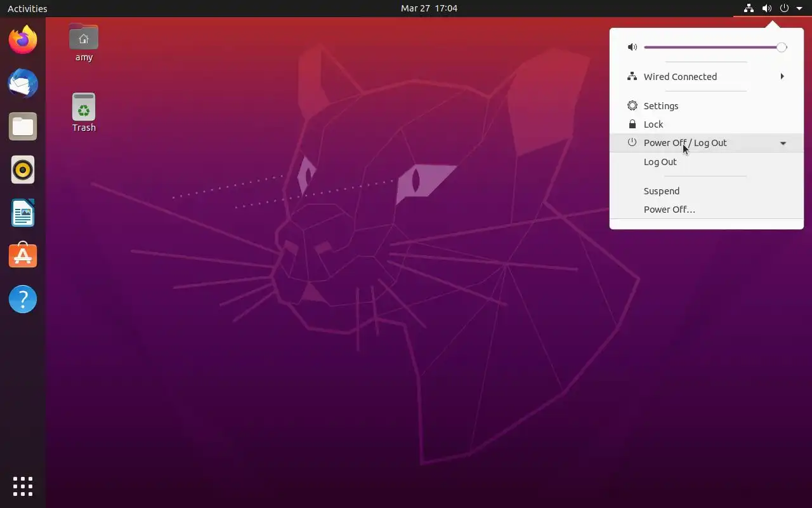Screen dimensions: 812x508
Task: Open the Help icon in dock
Action: click(x=23, y=299)
